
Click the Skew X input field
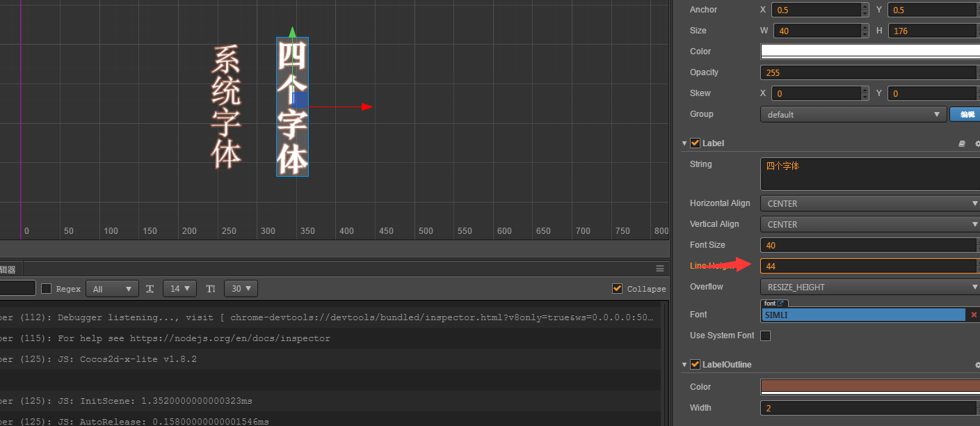815,93
